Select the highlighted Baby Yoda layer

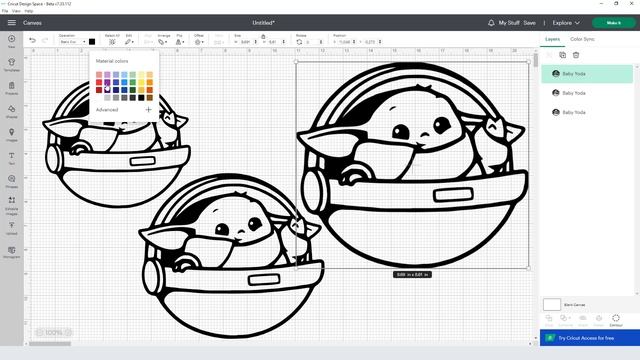(587, 74)
